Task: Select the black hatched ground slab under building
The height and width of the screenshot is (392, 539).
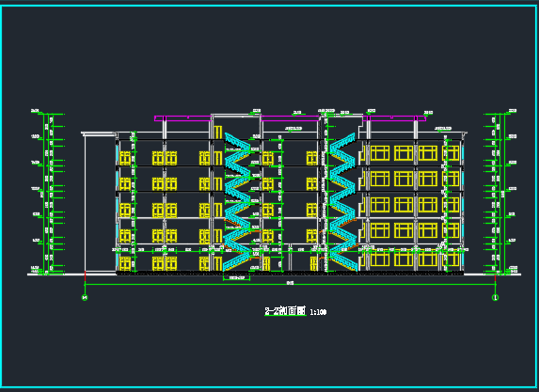Action: pos(290,274)
